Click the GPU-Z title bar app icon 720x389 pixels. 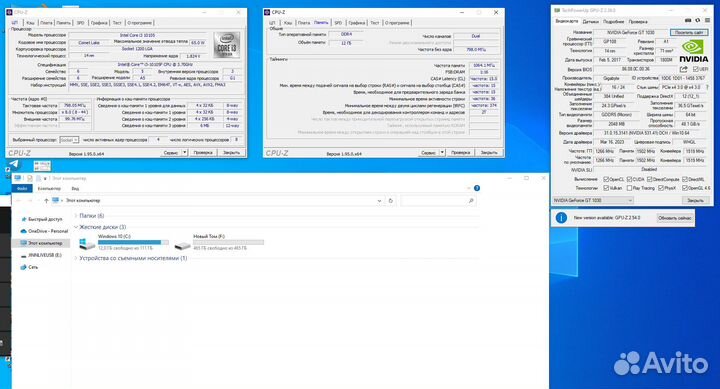tap(557, 10)
